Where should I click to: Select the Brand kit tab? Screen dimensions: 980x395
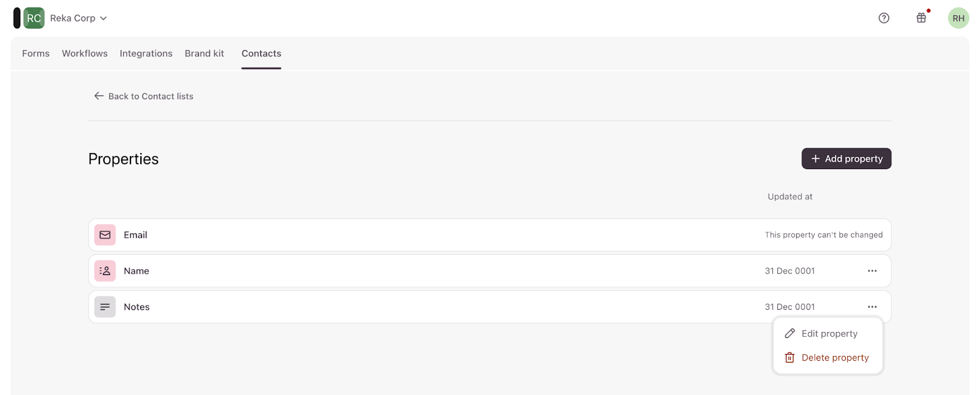click(205, 54)
